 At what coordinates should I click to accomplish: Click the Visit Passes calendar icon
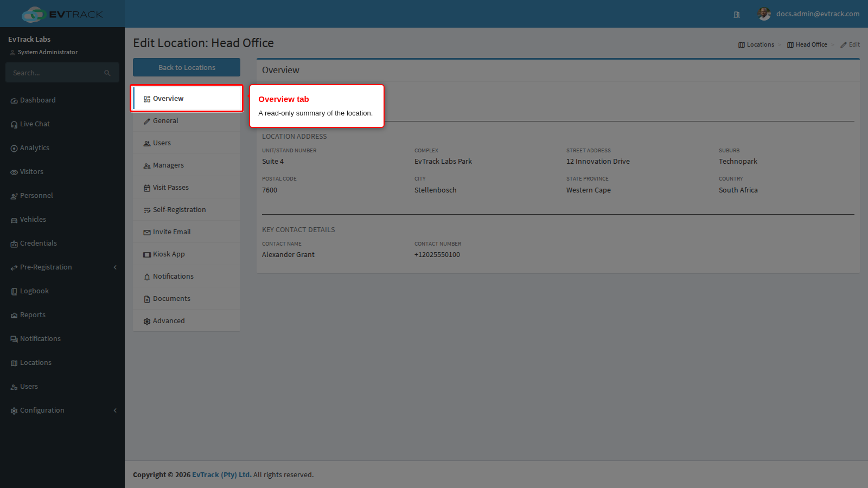point(147,188)
